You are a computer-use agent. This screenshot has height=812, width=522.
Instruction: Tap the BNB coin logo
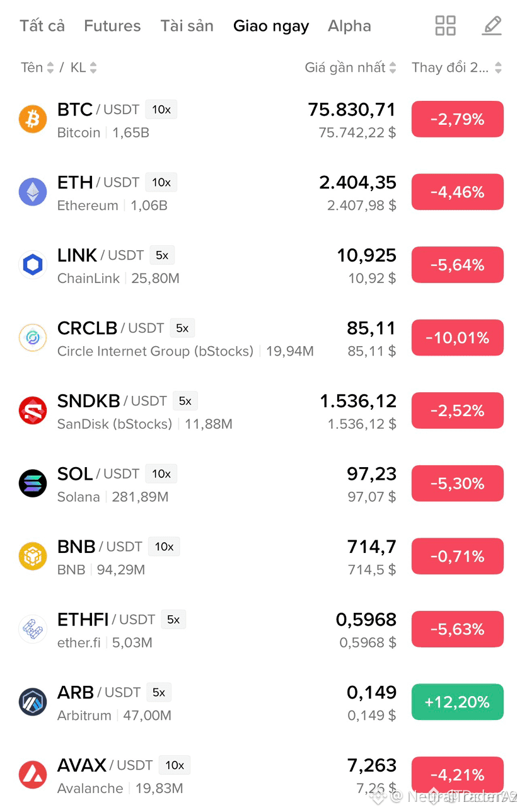point(33,556)
